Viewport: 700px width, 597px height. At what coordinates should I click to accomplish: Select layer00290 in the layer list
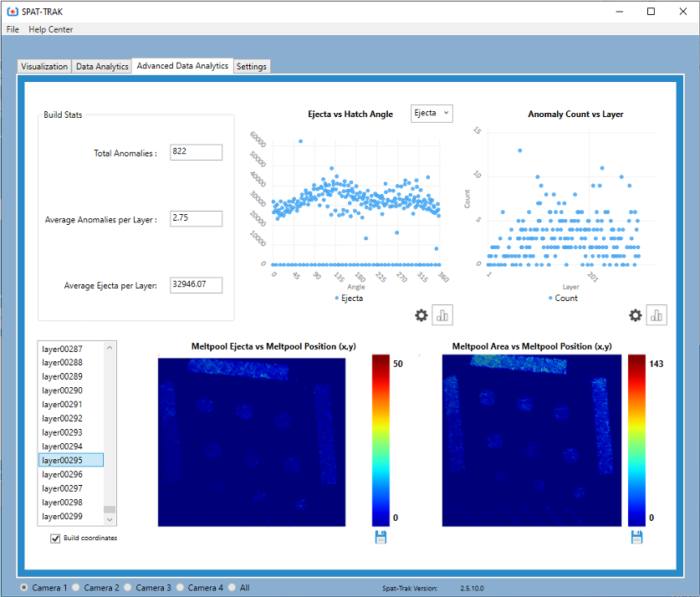pos(71,390)
